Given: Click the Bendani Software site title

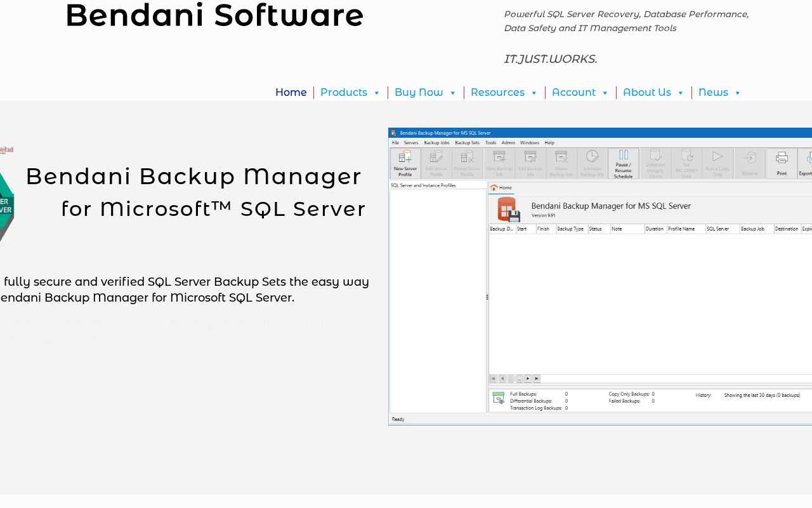Looking at the screenshot, I should tap(214, 16).
